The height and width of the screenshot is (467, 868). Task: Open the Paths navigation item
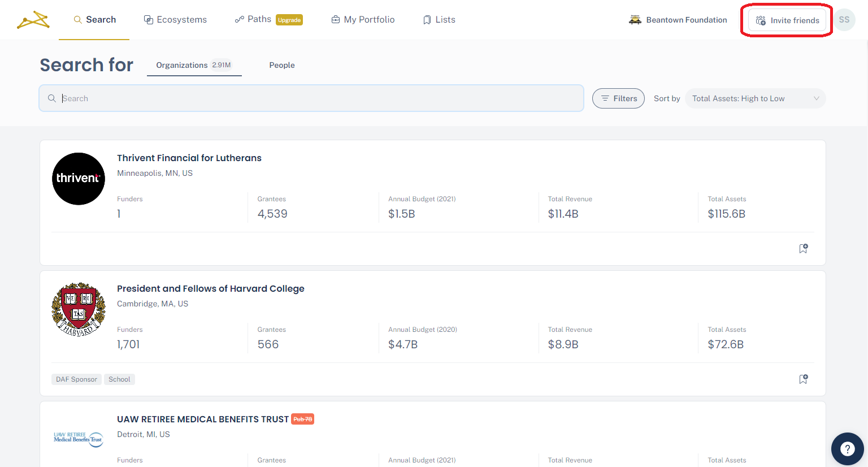(254, 19)
